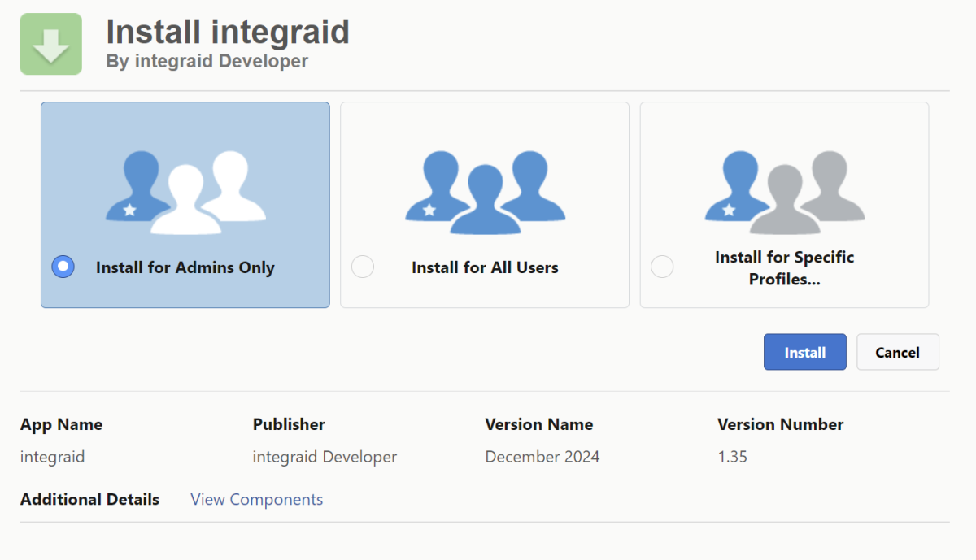
Task: Click the Install integraid heading
Action: point(228,32)
